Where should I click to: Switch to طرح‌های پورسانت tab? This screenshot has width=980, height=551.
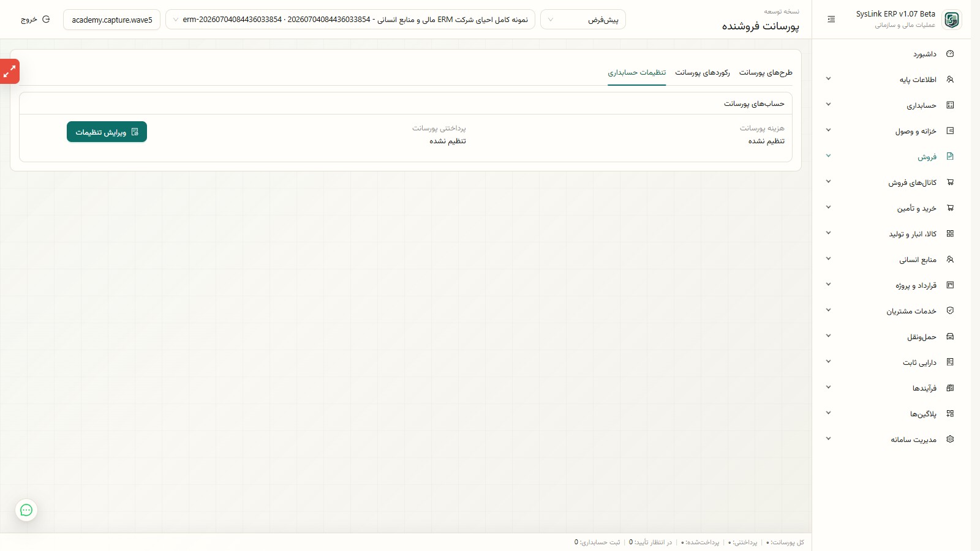(x=766, y=73)
